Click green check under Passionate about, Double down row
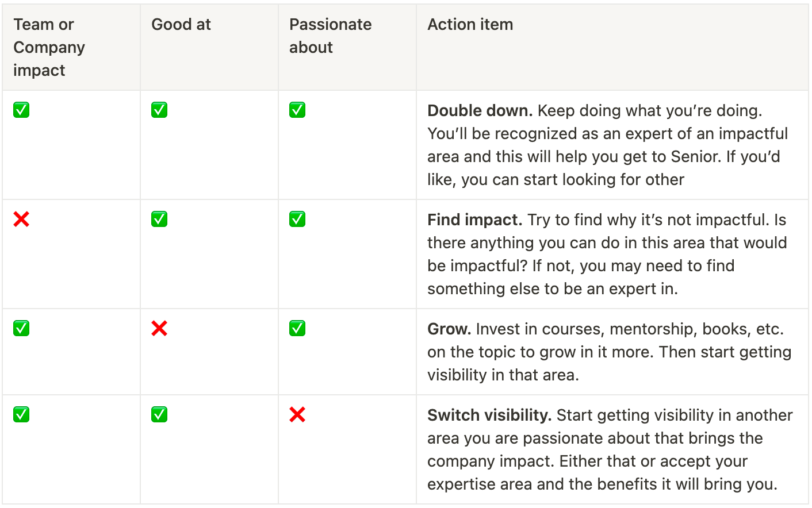 (297, 110)
